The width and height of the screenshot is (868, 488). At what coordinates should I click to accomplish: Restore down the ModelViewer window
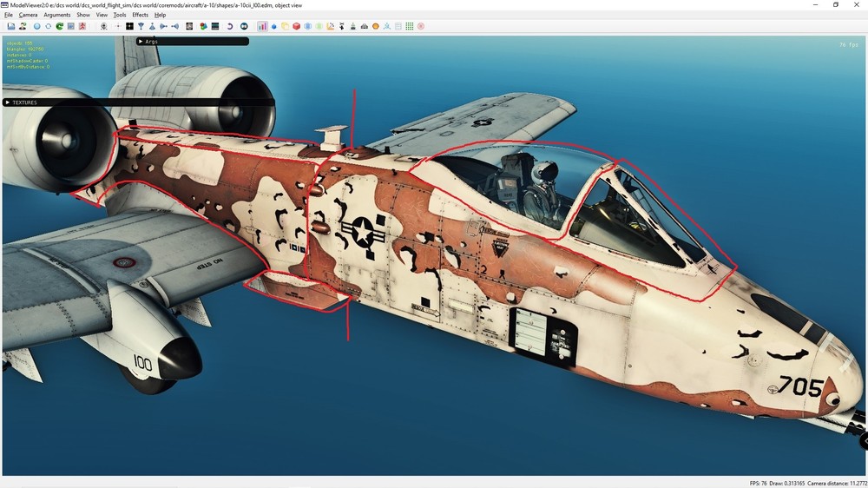[x=836, y=5]
